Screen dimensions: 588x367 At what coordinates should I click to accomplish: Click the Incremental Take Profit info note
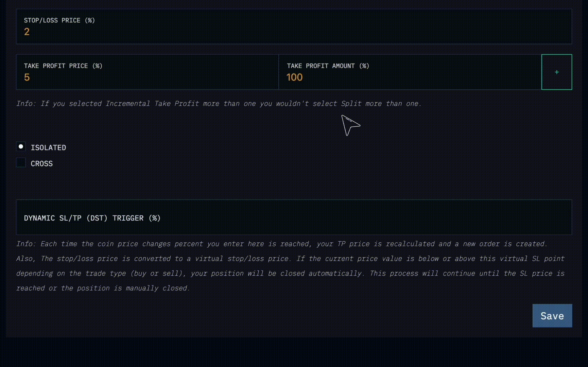[219, 104]
